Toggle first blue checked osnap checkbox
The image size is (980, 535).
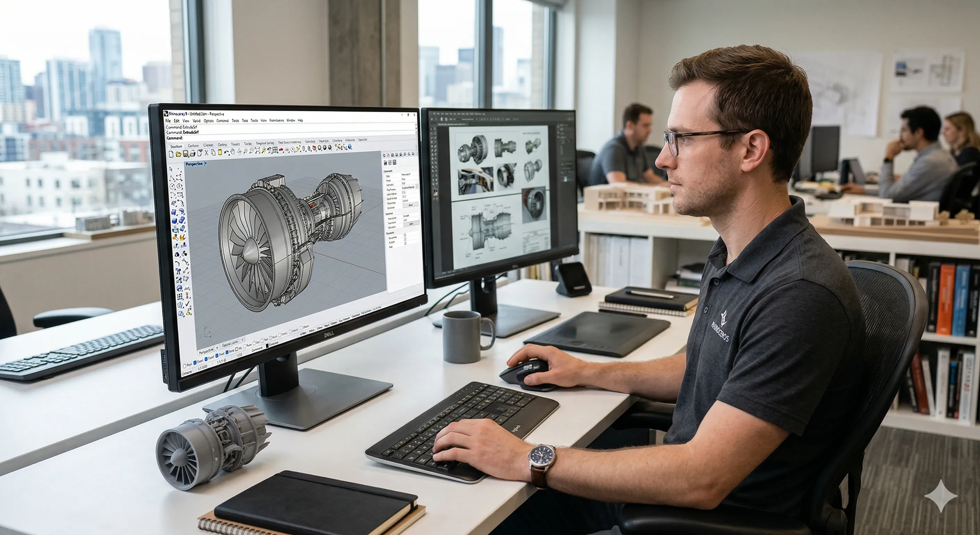coord(195,363)
